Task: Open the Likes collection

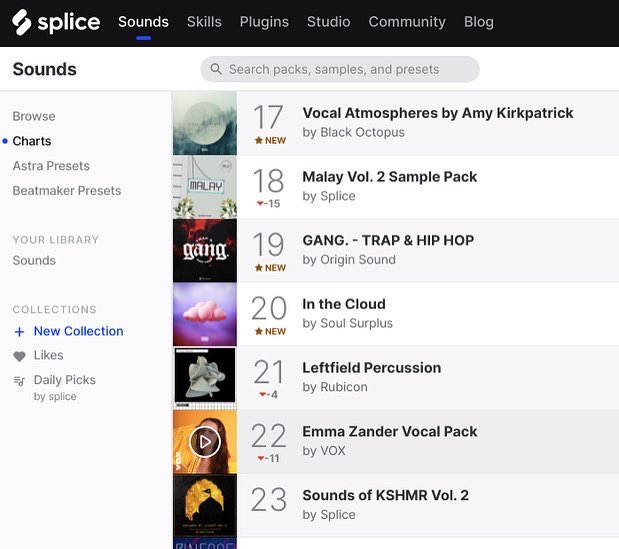Action: tap(48, 355)
